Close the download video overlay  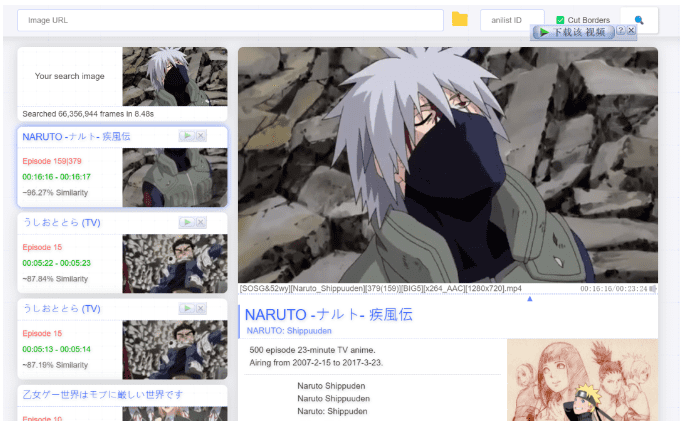[x=631, y=31]
